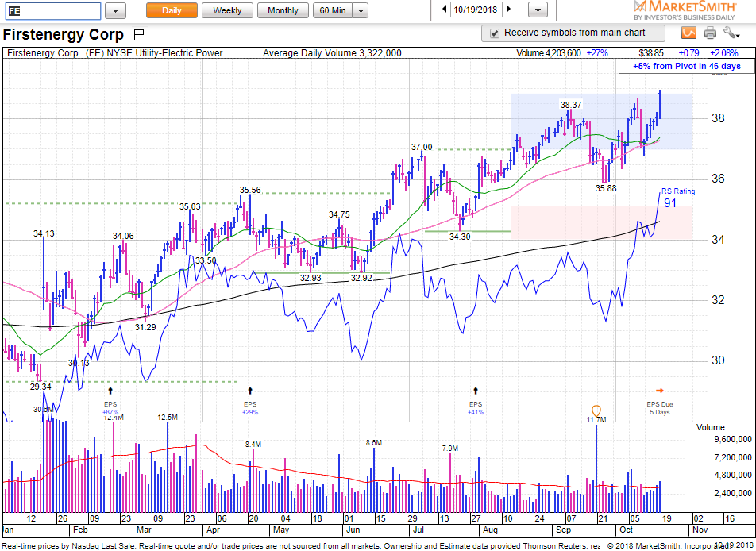Click the pink shaded zone below RS Rating
756x551 pixels.
(x=600, y=222)
